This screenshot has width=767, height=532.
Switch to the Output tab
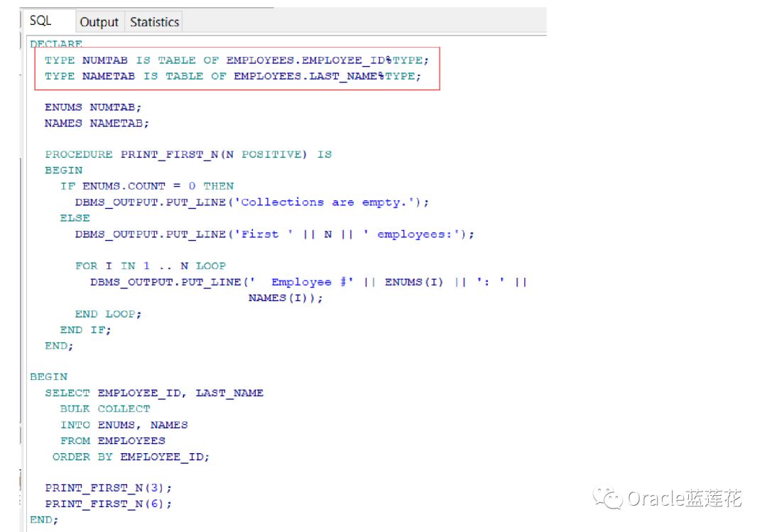point(99,22)
